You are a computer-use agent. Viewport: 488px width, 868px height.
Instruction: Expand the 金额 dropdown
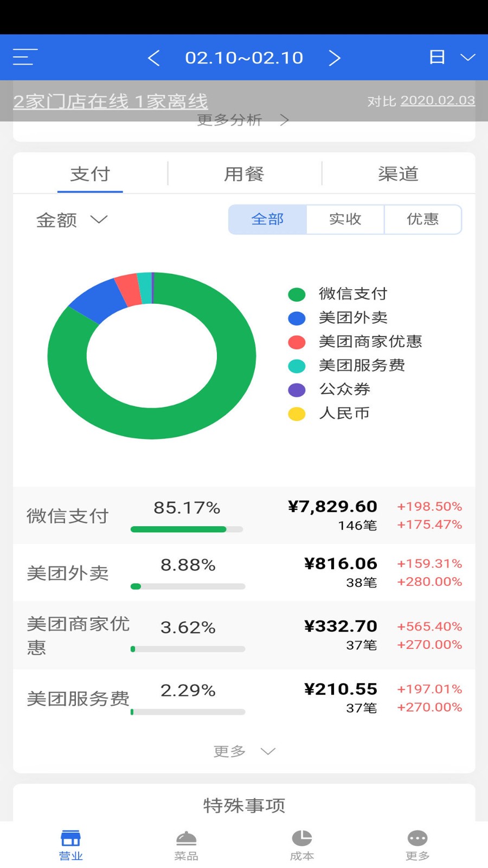tap(72, 220)
